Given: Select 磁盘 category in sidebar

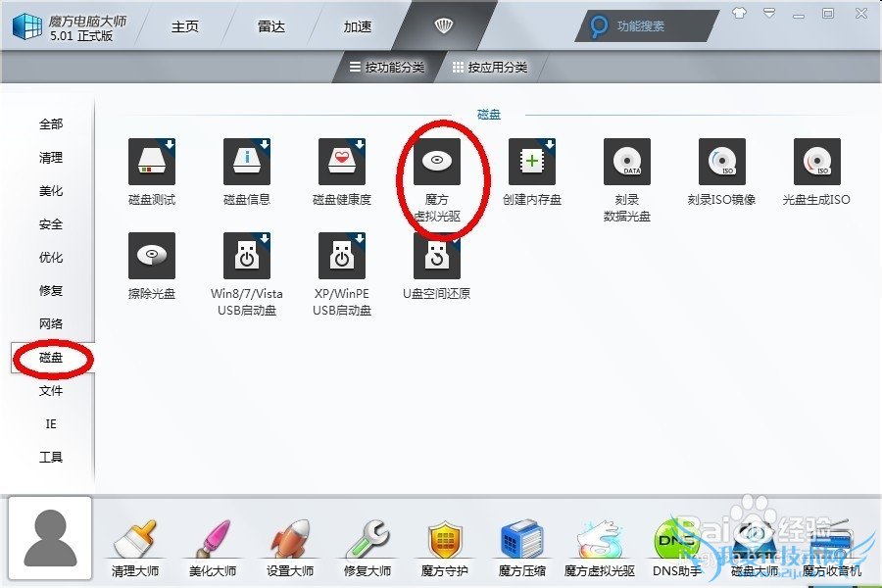Looking at the screenshot, I should tap(51, 358).
